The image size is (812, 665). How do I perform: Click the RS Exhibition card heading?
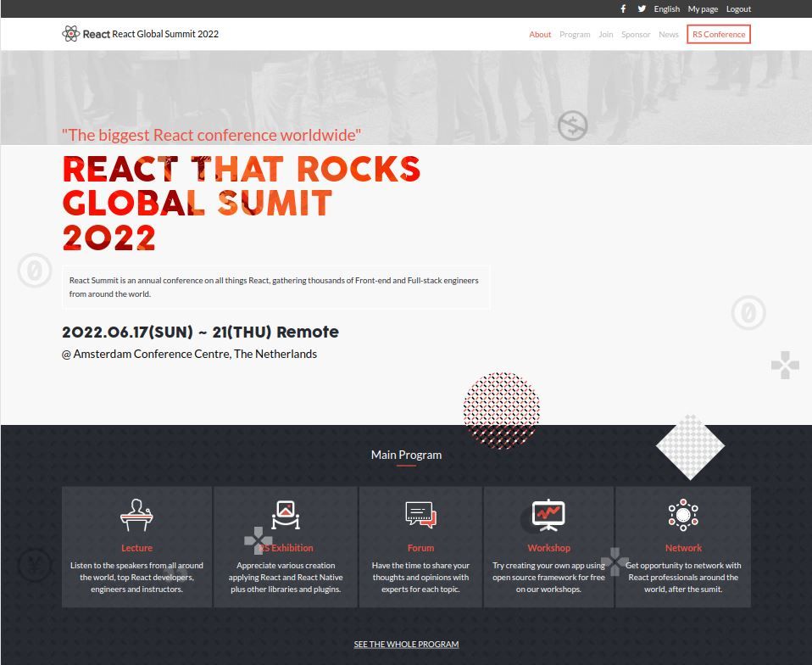click(286, 548)
